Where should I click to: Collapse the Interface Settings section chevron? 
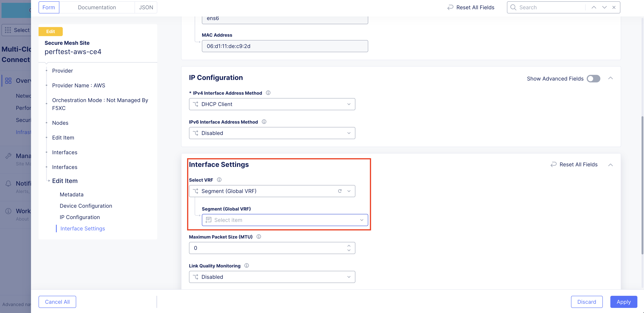point(611,164)
